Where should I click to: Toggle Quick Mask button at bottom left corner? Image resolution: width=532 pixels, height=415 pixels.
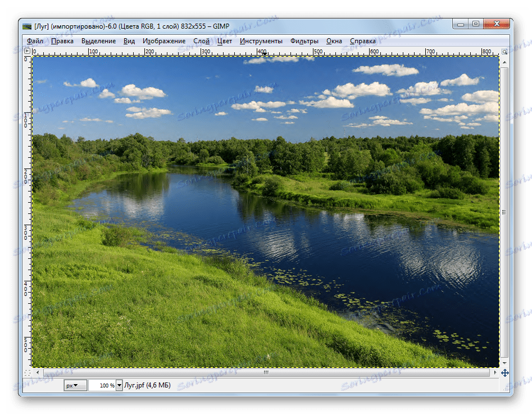click(x=28, y=373)
